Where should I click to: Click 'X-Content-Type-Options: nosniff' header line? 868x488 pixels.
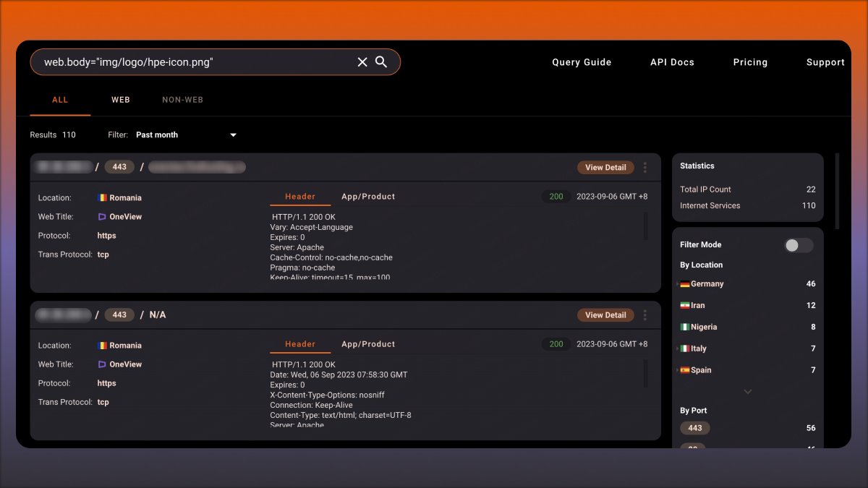point(329,395)
